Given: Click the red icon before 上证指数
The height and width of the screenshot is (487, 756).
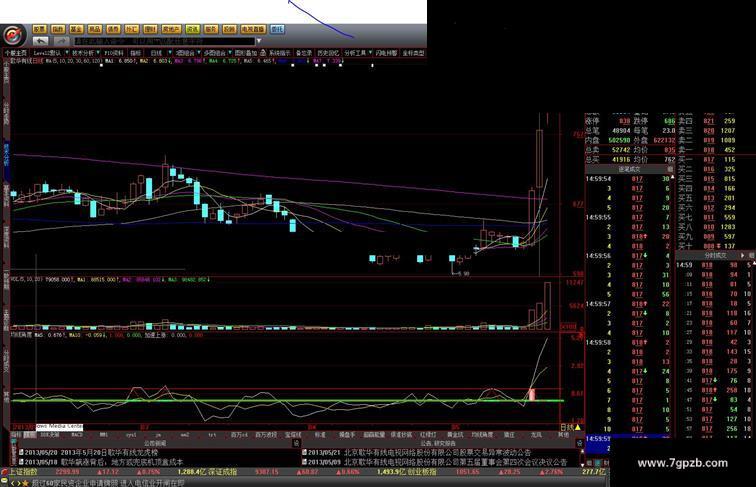Looking at the screenshot, I should click(4, 472).
